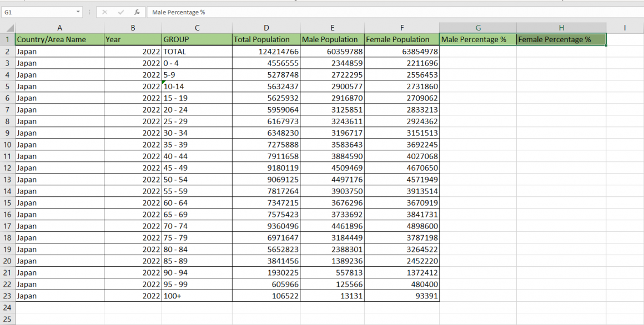
Task: Click the Select All triangle above row 1
Action: 8,28
